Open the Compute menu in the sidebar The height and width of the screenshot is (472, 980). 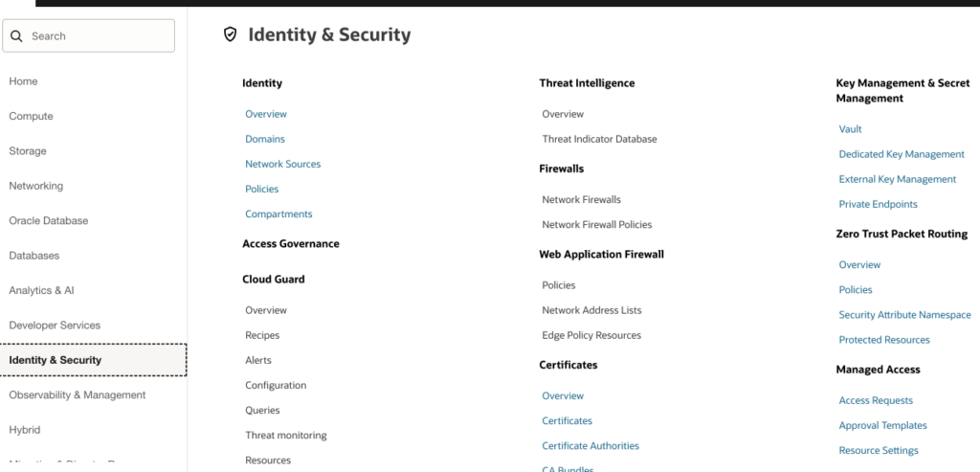[31, 116]
